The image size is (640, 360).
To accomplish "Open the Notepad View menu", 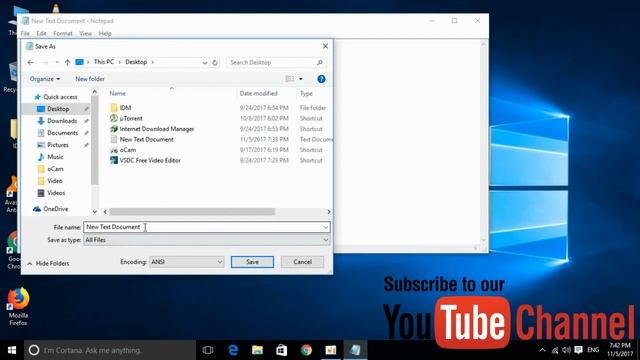I will coord(85,33).
